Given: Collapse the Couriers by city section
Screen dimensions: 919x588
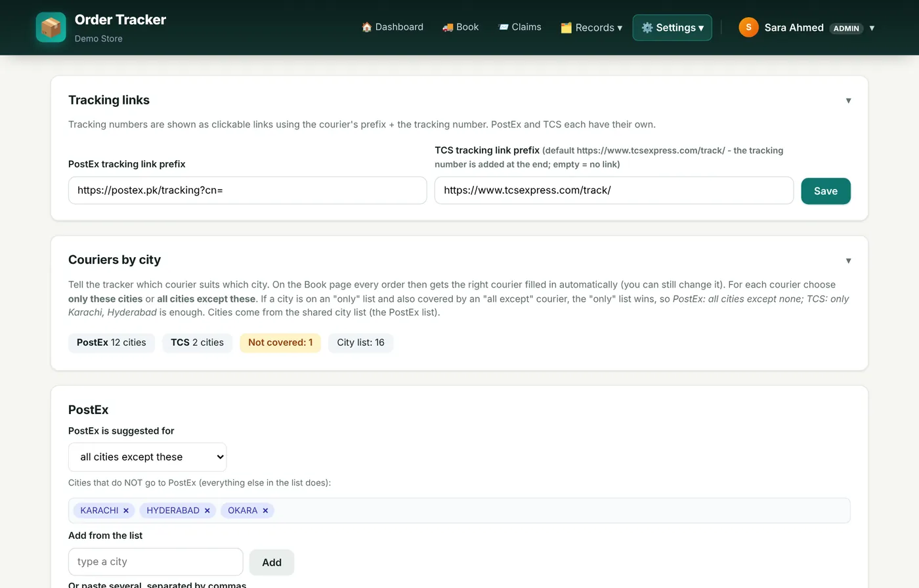Looking at the screenshot, I should tap(848, 261).
